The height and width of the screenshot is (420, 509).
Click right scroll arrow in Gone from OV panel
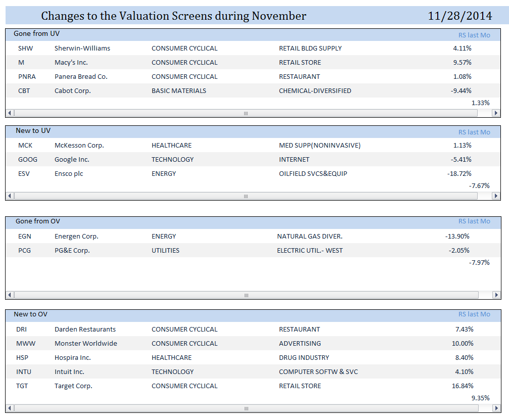496,295
